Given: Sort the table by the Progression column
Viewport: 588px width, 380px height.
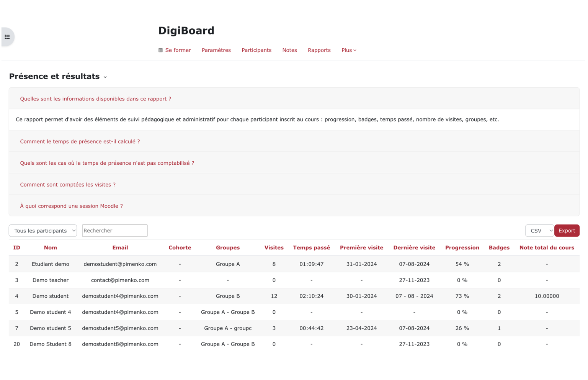Looking at the screenshot, I should tap(462, 247).
